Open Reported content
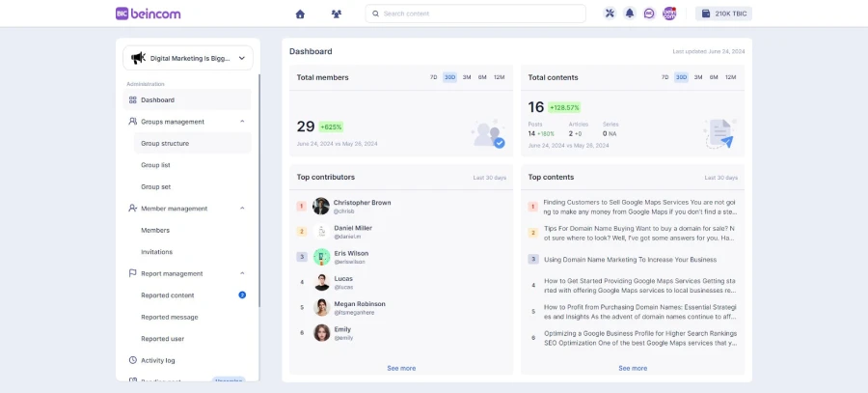Viewport: 868px width, 393px height. [x=167, y=295]
